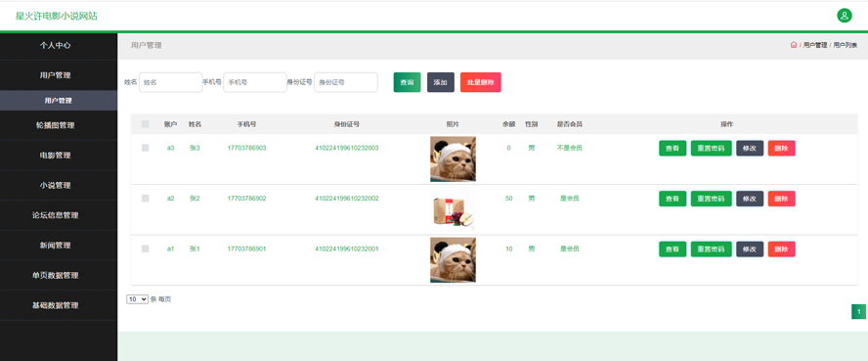Focus the 姓名 search input field
Image resolution: width=868 pixels, height=361 pixels.
(x=170, y=82)
